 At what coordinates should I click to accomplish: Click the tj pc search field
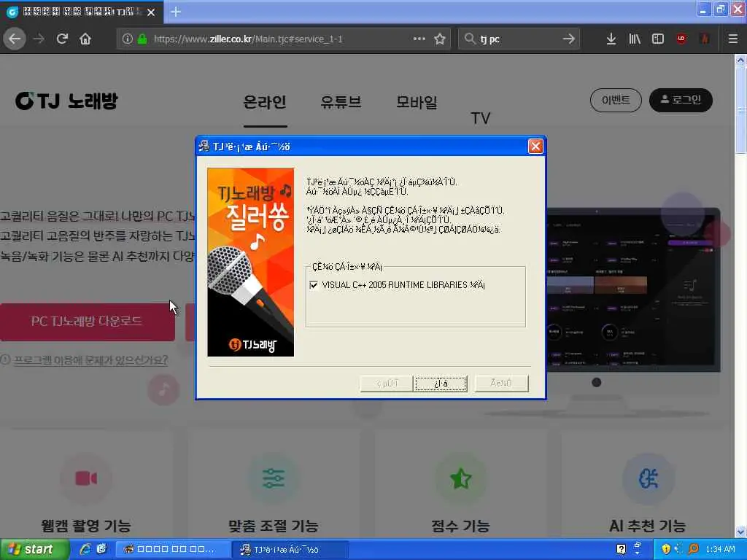coord(519,39)
